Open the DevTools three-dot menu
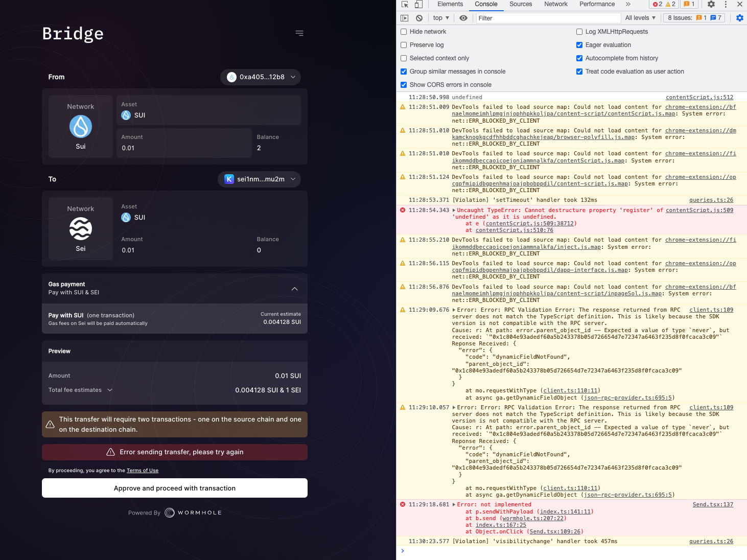747x560 pixels. click(726, 4)
